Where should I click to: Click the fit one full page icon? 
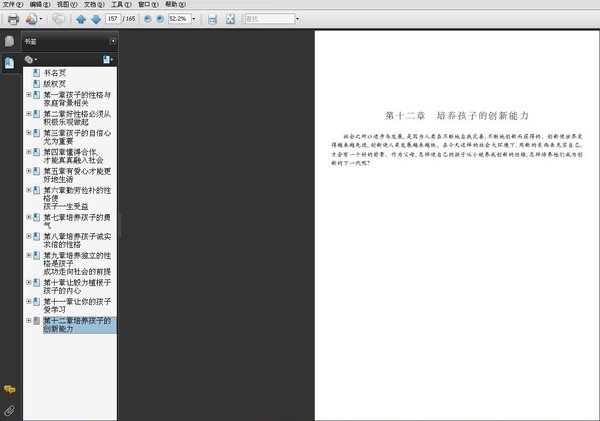coord(230,19)
